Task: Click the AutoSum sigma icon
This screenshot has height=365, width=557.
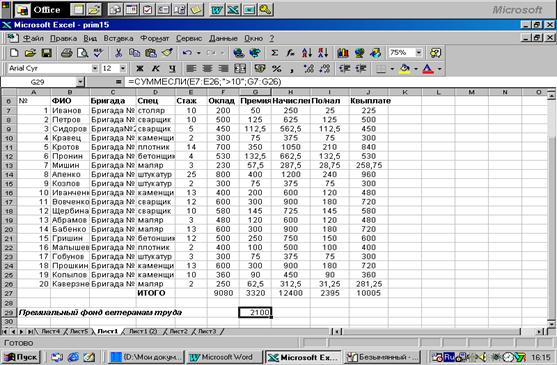Action: [274, 53]
